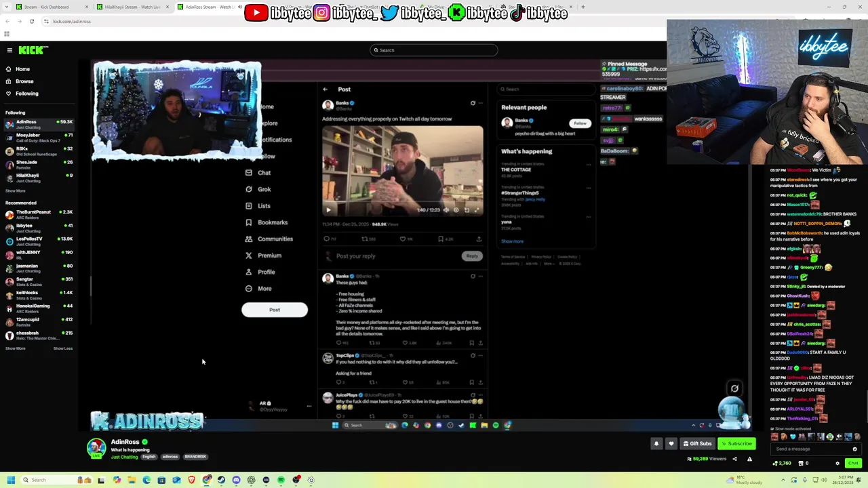Image resolution: width=868 pixels, height=488 pixels.
Task: Focus the Kick search box
Action: [434, 50]
